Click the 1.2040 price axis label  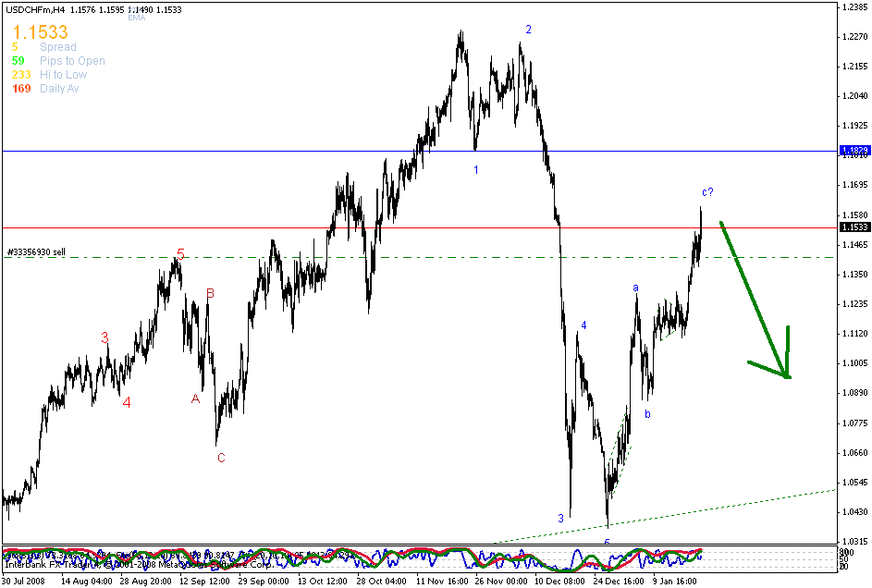855,96
